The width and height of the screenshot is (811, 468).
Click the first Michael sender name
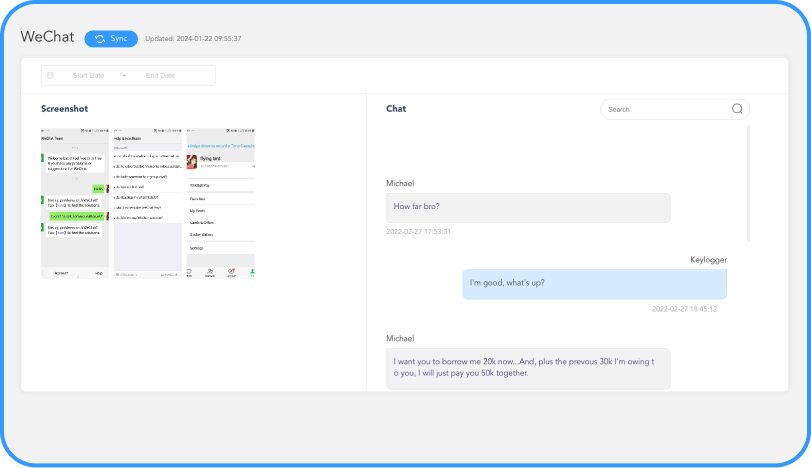[400, 183]
